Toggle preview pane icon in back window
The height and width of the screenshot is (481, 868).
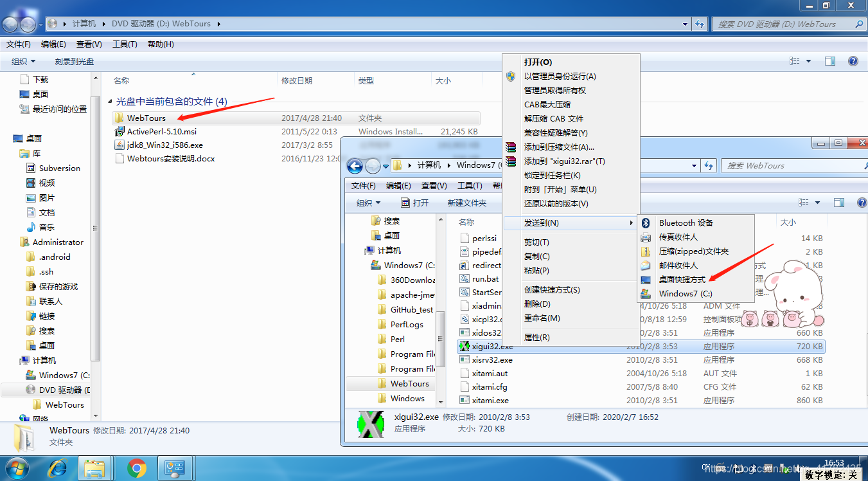830,61
